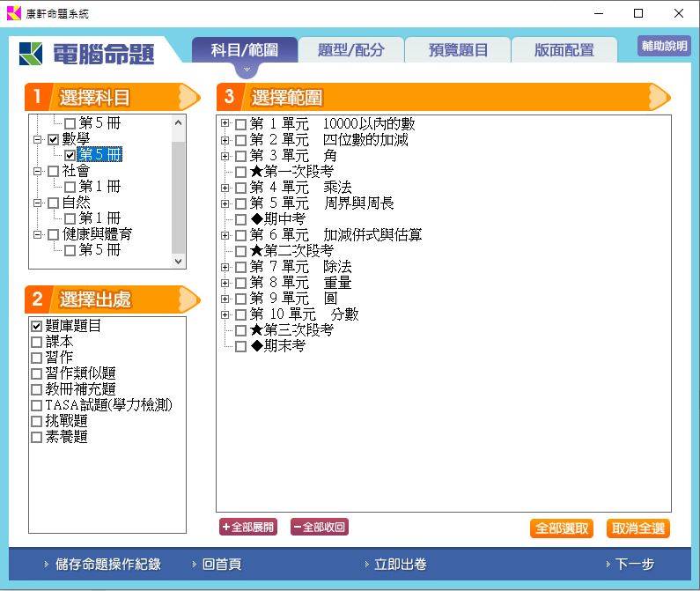Click 第9單元 圓 text
Image resolution: width=700 pixels, height=591 pixels.
(293, 299)
